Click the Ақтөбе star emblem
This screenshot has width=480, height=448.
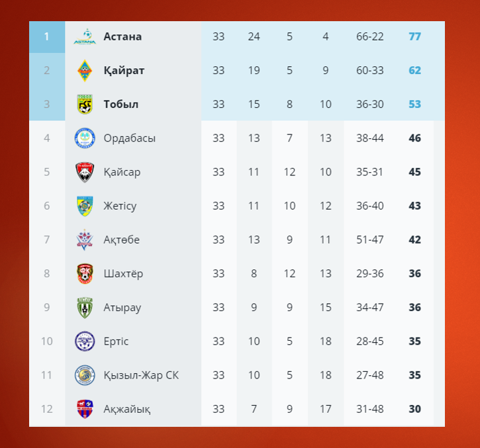pyautogui.click(x=85, y=240)
